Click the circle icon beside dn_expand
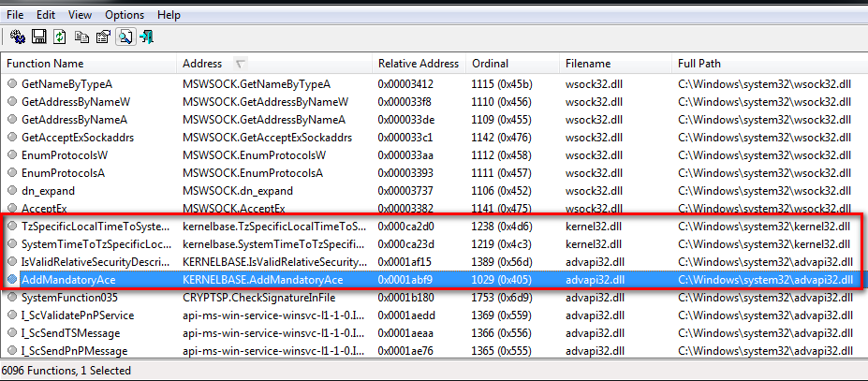 [12, 191]
